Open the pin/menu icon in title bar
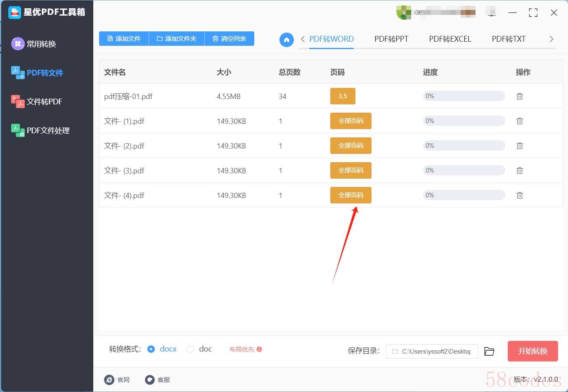 [x=491, y=13]
